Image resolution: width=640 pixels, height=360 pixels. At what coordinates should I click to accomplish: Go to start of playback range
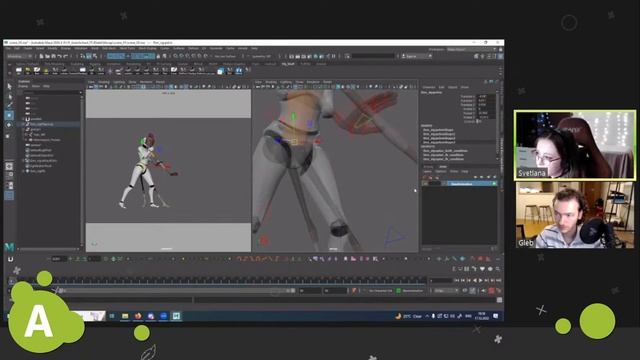[457, 280]
